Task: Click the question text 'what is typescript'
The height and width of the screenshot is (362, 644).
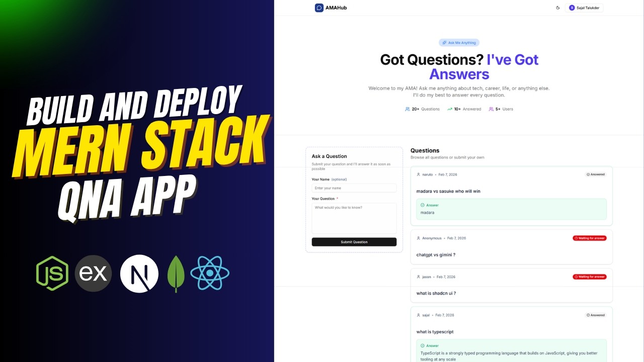Action: point(435,332)
